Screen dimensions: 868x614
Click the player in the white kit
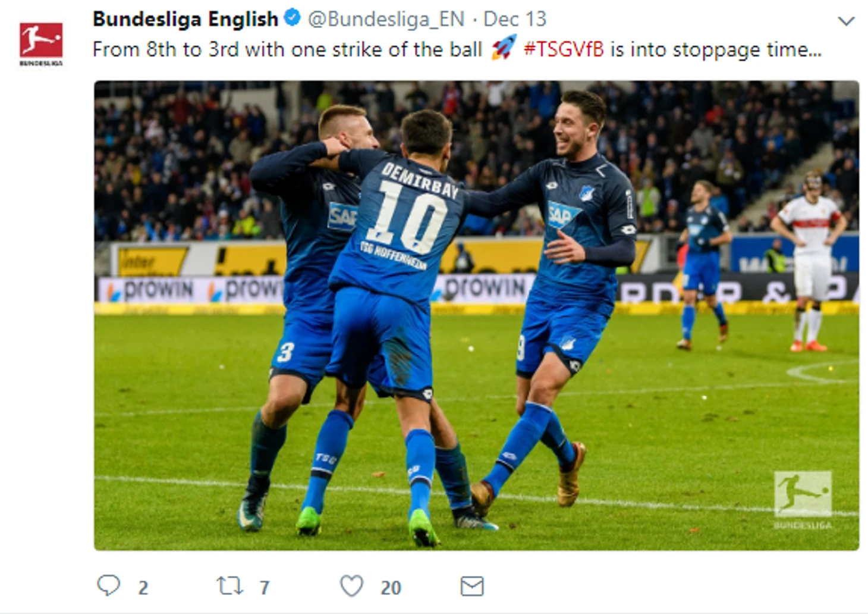point(810,262)
